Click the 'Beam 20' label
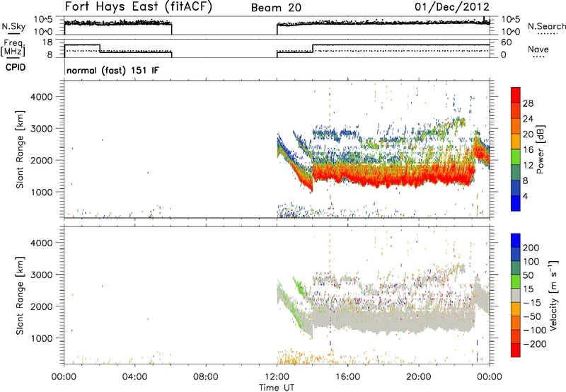This screenshot has height=392, width=566. point(276,8)
